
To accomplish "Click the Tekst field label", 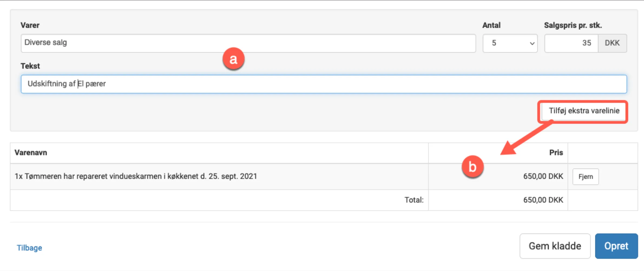I will click(x=30, y=66).
